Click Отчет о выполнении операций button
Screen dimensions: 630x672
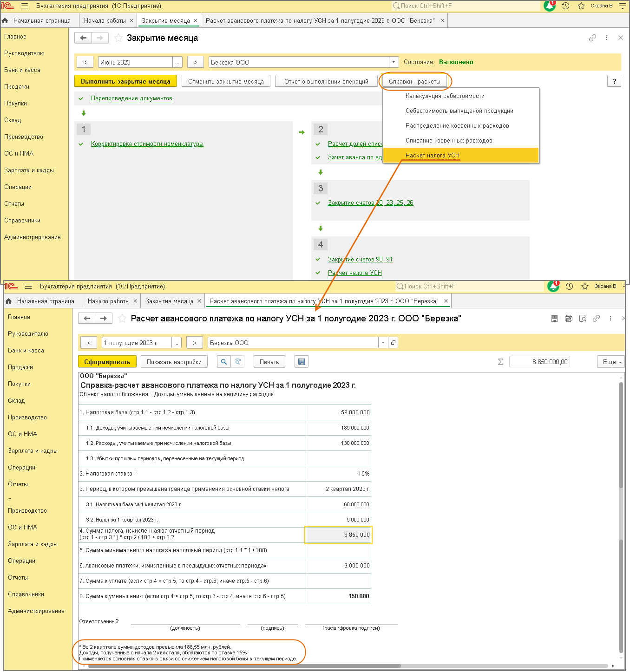pyautogui.click(x=326, y=81)
